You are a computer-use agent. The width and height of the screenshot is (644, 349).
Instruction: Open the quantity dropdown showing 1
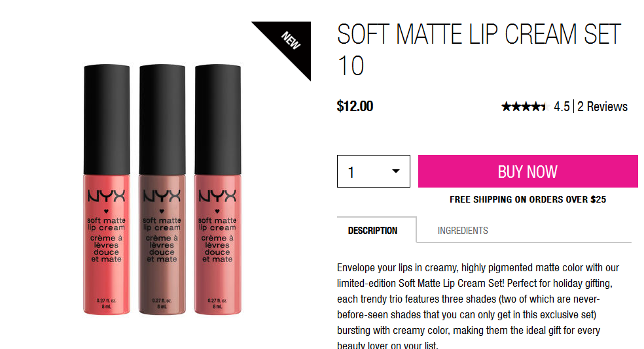click(x=373, y=171)
